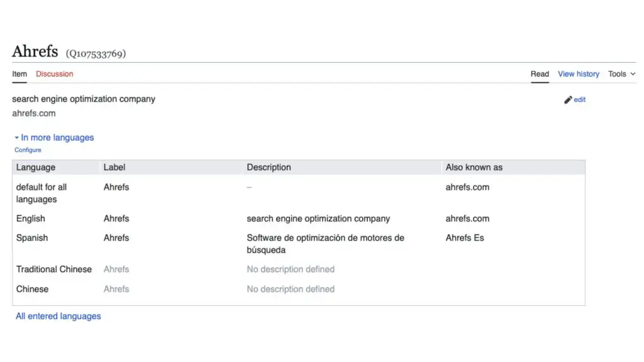
Task: Collapse the In more languages section
Action: pos(54,138)
